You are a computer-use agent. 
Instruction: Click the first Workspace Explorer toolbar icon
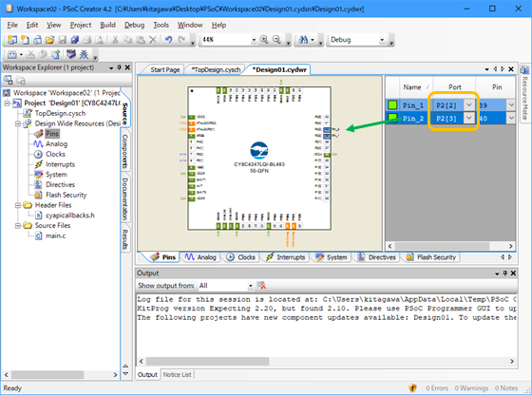9,81
